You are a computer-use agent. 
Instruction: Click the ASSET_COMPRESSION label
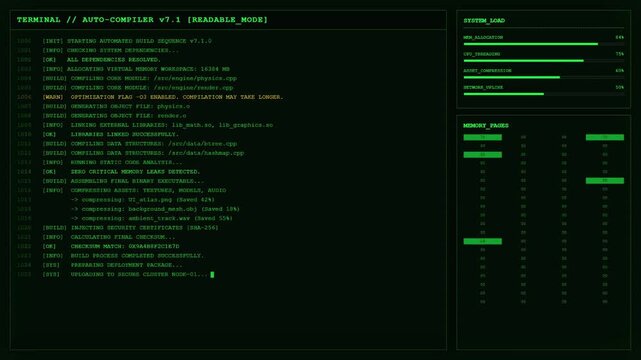(487, 71)
